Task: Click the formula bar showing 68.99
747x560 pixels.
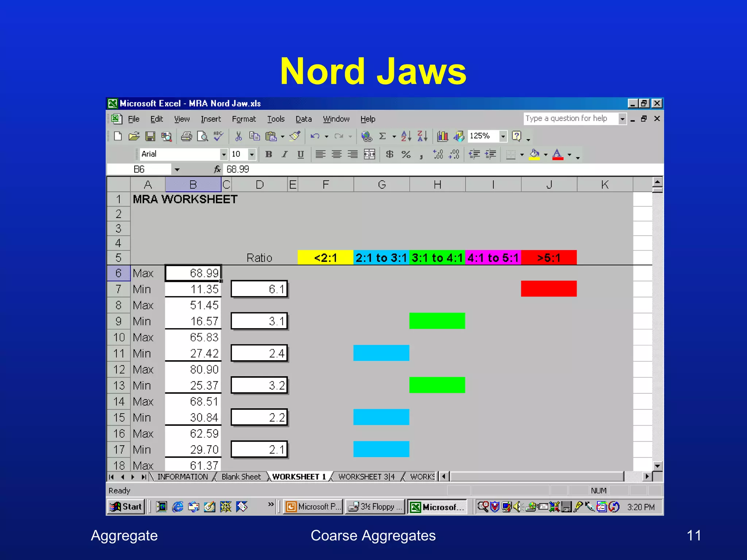Action: click(443, 169)
